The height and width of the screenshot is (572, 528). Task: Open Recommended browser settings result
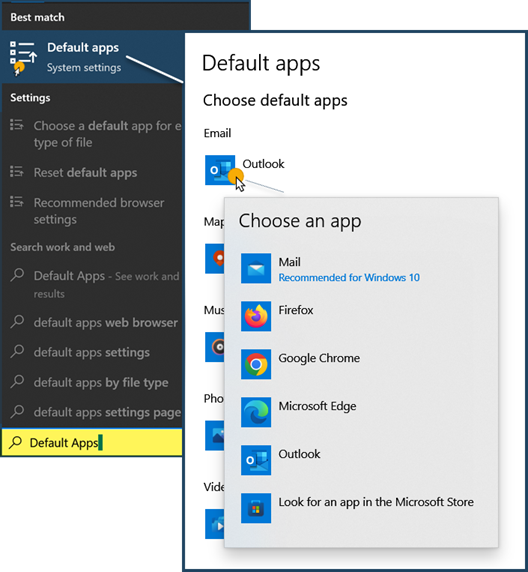click(x=92, y=211)
